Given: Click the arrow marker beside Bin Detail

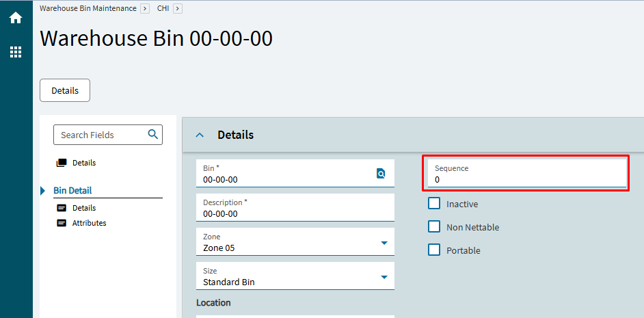Looking at the screenshot, I should pos(43,191).
